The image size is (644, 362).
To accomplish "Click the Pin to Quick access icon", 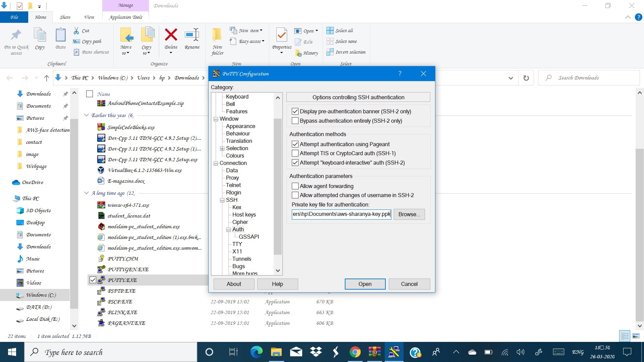I will point(16,35).
